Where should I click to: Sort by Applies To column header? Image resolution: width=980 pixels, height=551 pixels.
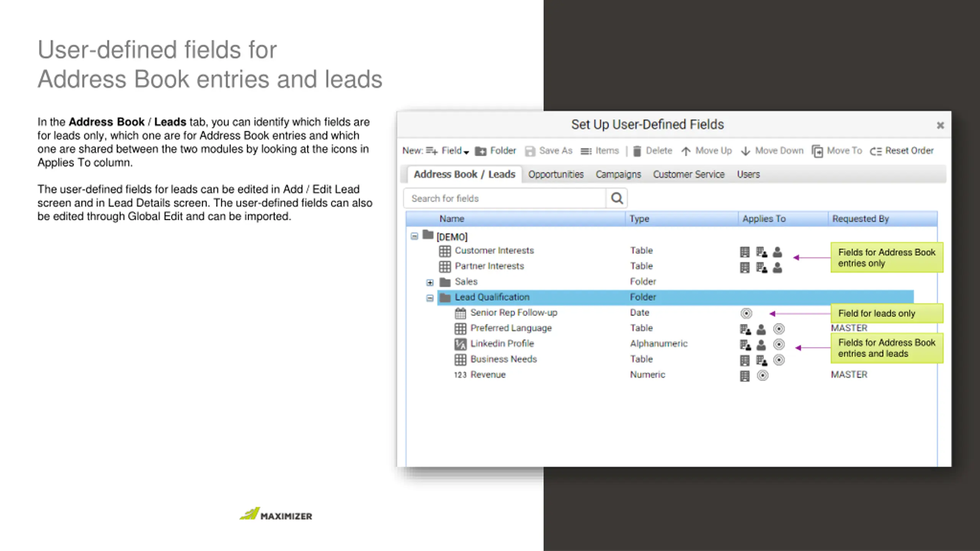(764, 218)
